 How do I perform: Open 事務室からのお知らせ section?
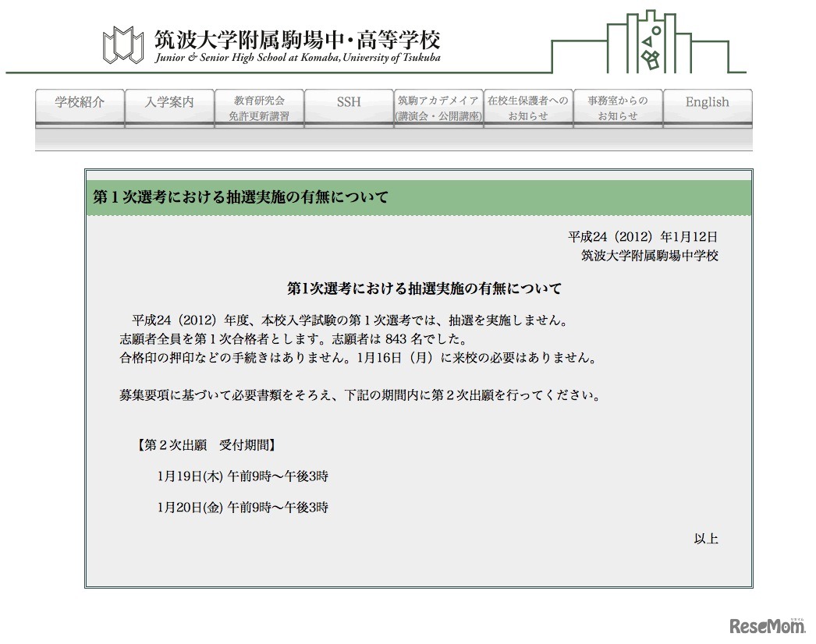(618, 107)
